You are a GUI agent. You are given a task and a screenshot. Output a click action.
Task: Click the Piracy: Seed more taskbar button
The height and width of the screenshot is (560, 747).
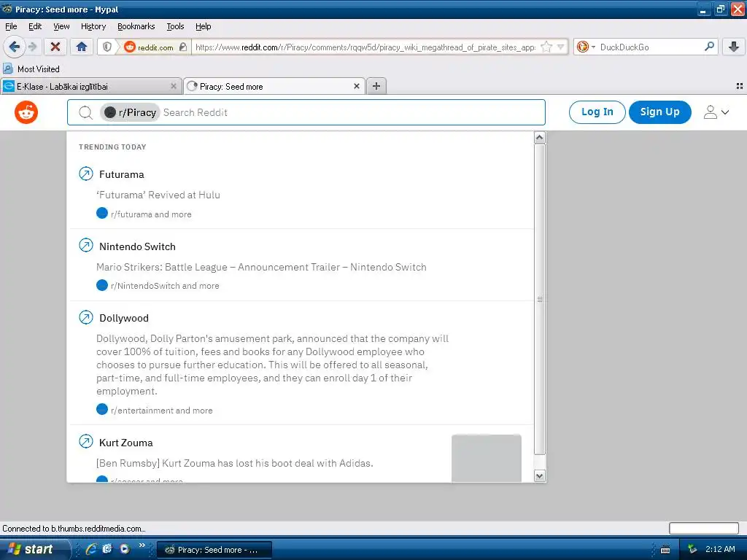(x=214, y=550)
